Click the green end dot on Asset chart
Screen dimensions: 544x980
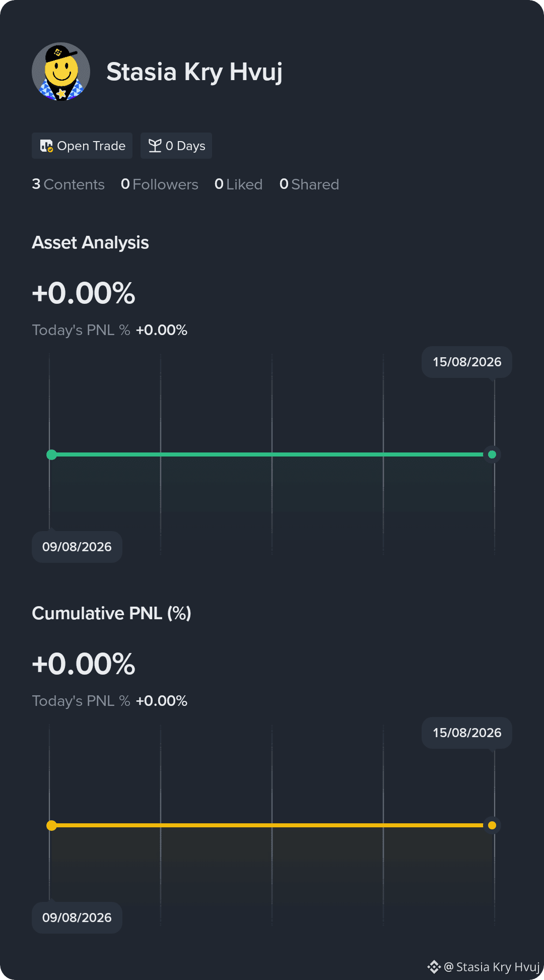[x=492, y=454]
